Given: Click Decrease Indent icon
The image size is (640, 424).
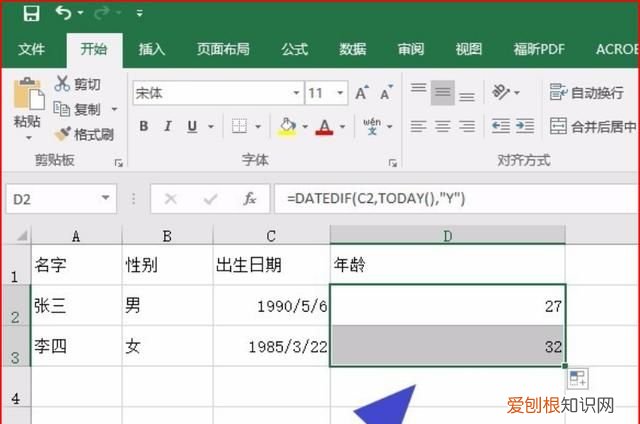Looking at the screenshot, I should point(500,126).
